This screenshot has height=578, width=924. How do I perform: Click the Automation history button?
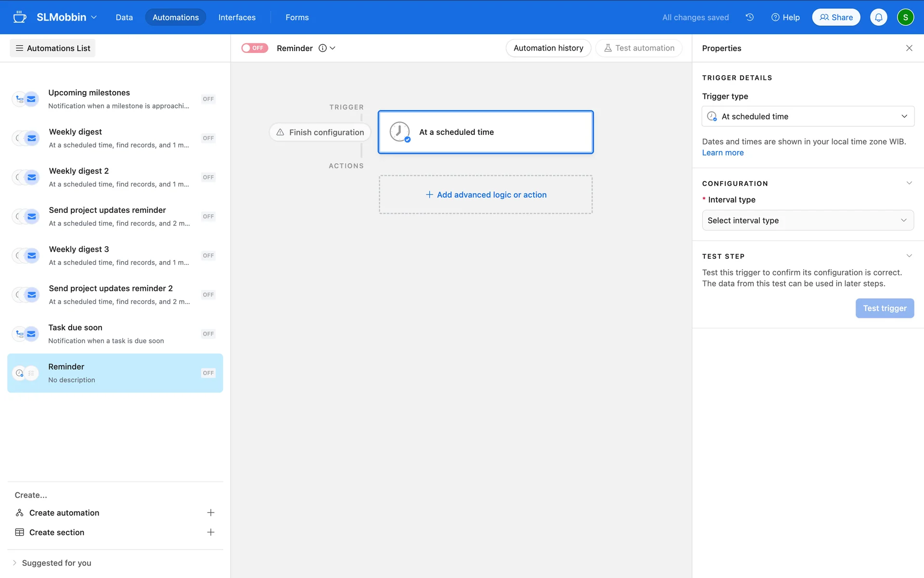[548, 48]
